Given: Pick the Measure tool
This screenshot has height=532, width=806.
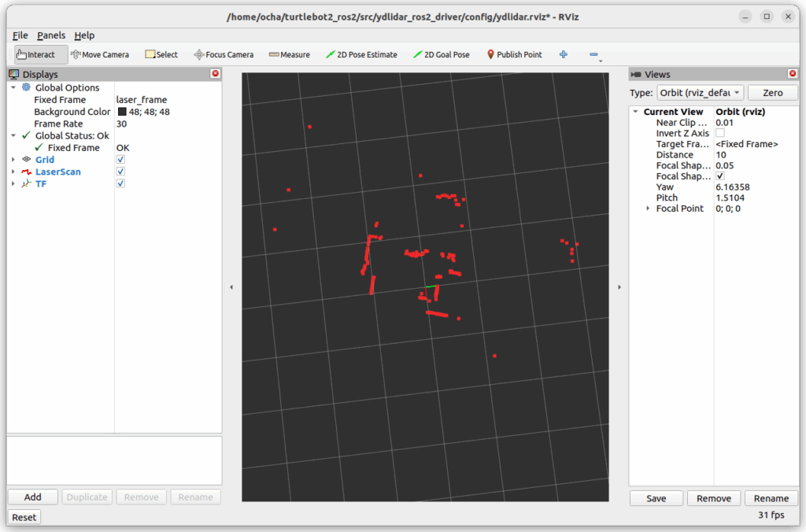Looking at the screenshot, I should 289,54.
